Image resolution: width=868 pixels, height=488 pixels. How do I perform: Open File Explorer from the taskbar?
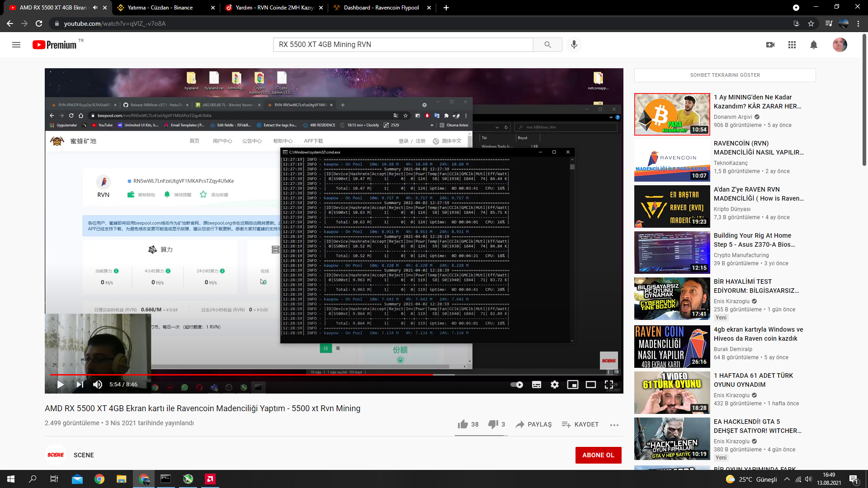122,479
